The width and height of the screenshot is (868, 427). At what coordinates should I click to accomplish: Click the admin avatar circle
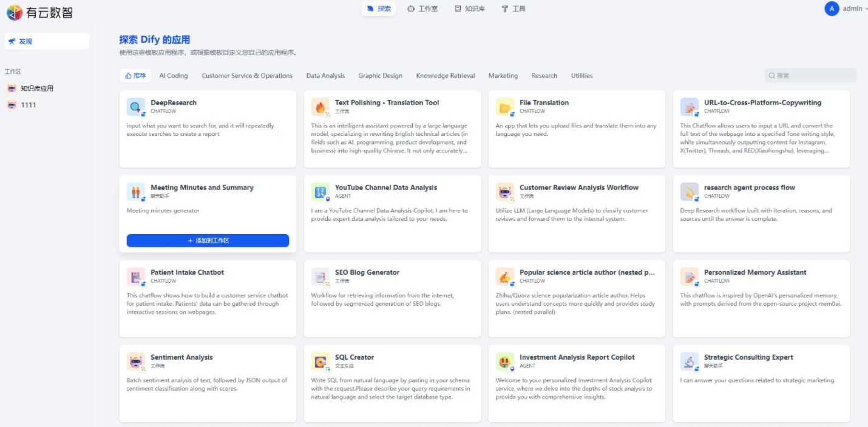point(832,8)
